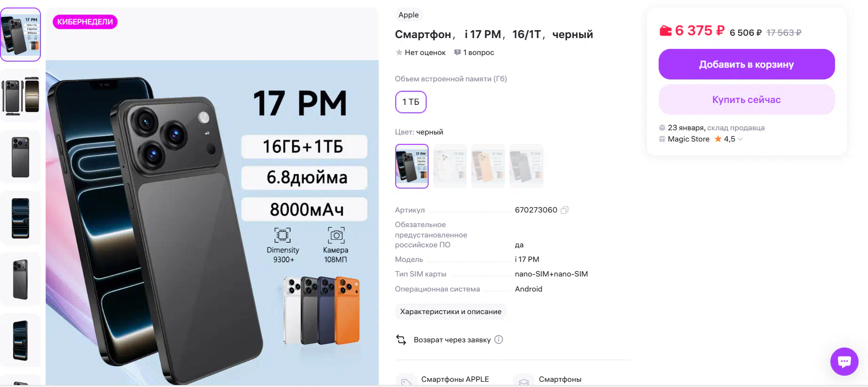Expand Magic Store seller rating chevron
This screenshot has height=387, width=868.
tap(740, 139)
